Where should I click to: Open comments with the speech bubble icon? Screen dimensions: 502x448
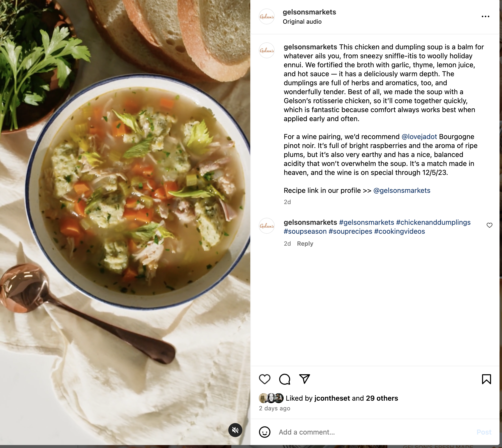pos(285,379)
